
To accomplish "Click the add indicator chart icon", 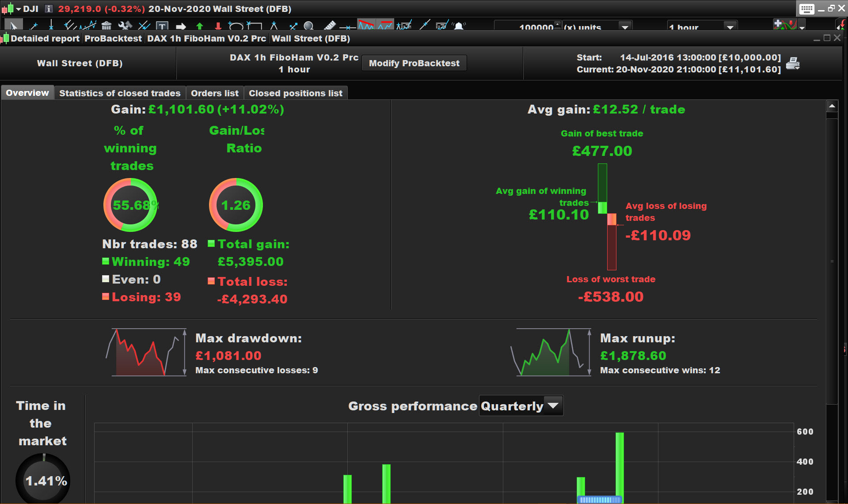I will pyautogui.click(x=785, y=25).
